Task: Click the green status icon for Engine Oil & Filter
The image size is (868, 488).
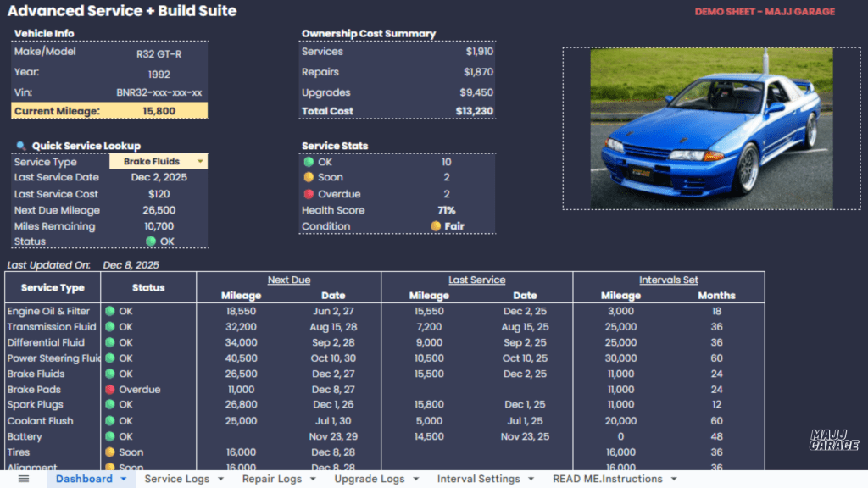Action: (109, 311)
